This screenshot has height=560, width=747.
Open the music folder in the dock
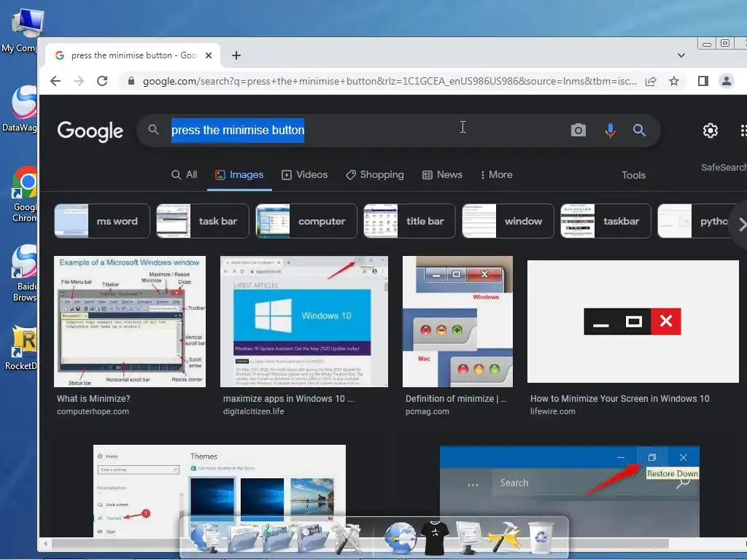point(277,537)
